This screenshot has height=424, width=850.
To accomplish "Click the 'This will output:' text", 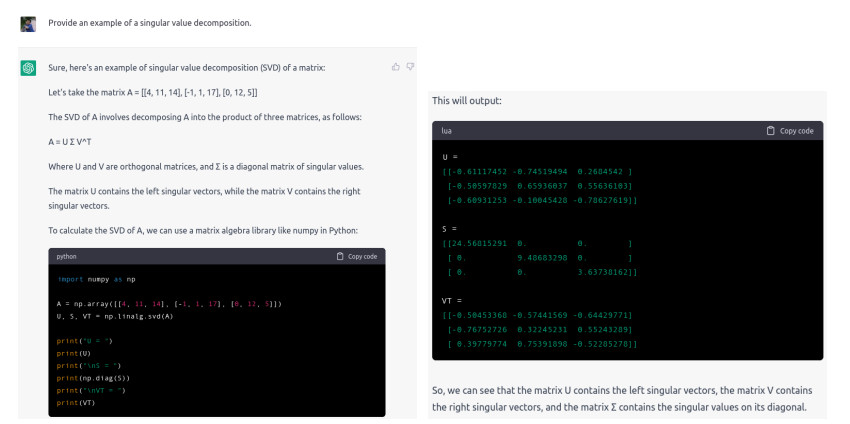I will point(466,101).
